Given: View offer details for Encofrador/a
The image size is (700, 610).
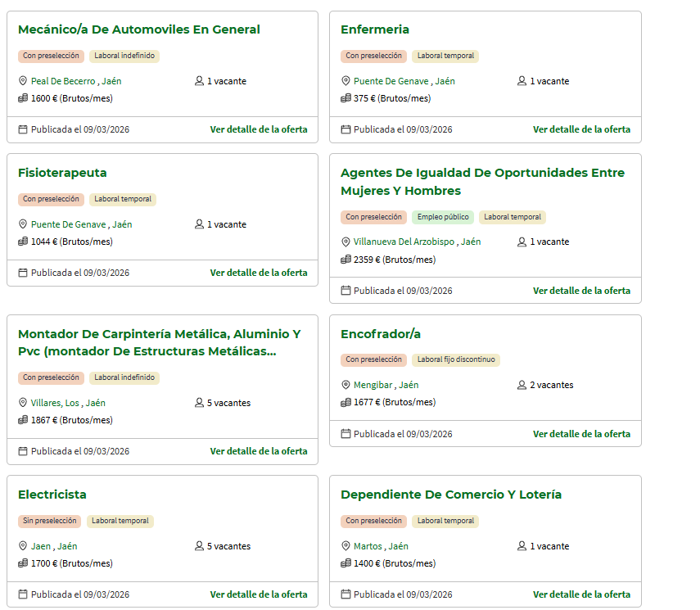Looking at the screenshot, I should [x=581, y=434].
